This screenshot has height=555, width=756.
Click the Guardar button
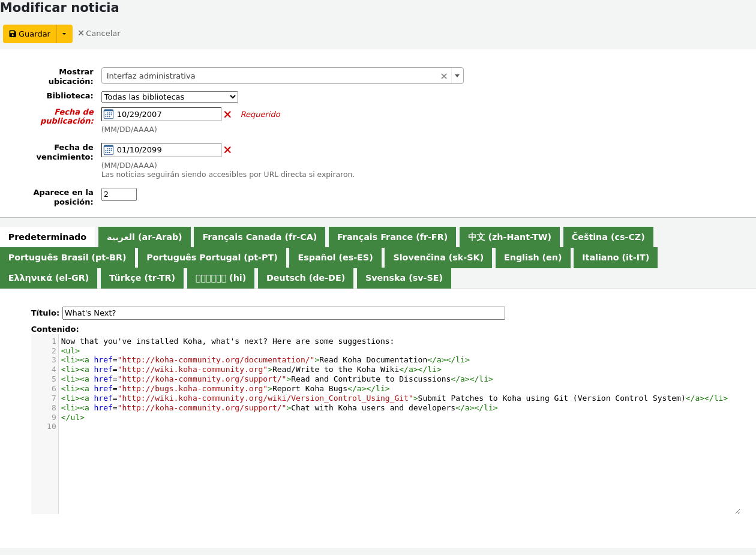pyautogui.click(x=29, y=34)
